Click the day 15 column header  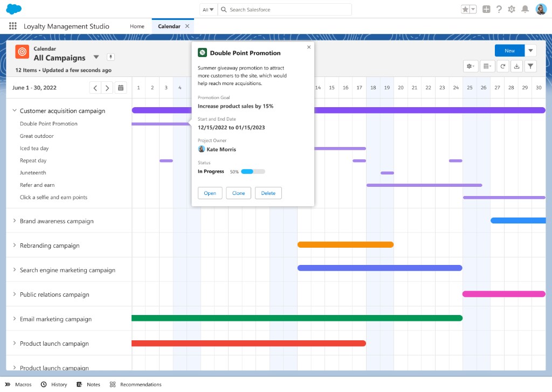pos(332,88)
